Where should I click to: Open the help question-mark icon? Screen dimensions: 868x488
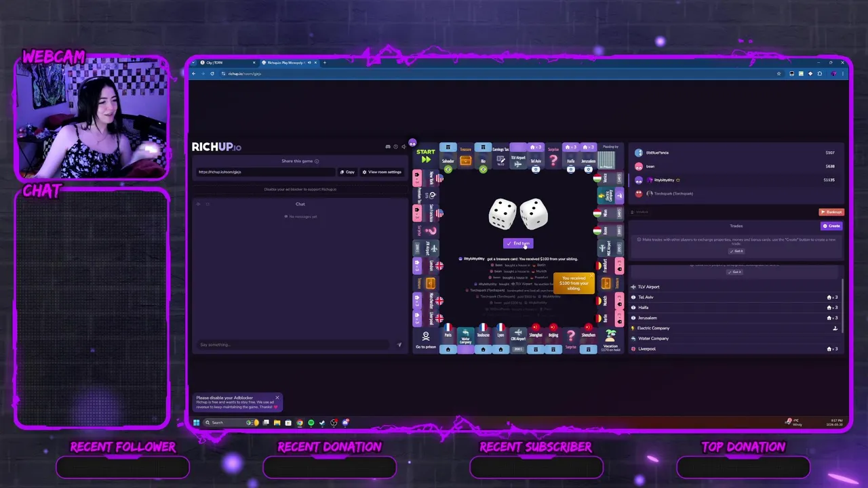(396, 146)
